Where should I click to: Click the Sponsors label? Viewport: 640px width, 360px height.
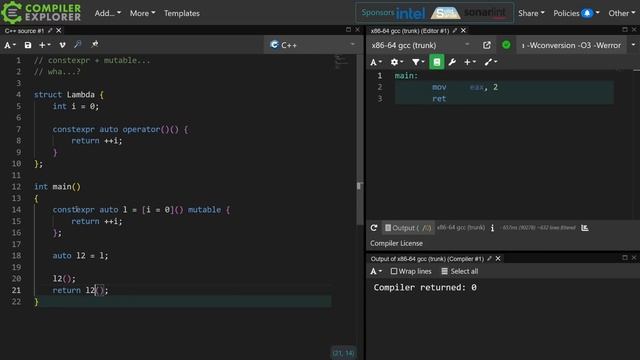coord(378,13)
